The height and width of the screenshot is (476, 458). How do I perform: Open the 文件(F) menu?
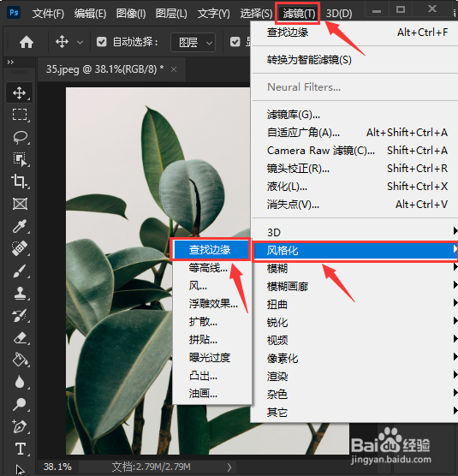[48, 14]
